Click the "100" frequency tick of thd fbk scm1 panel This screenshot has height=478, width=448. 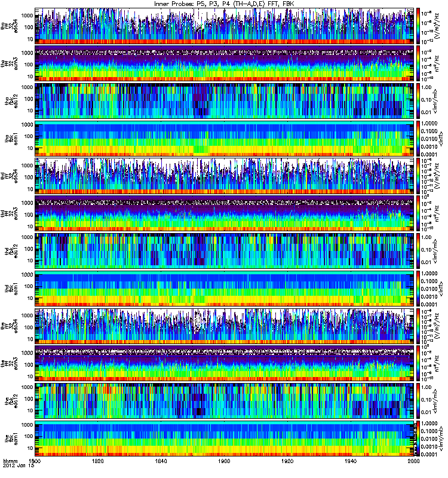coord(28,286)
